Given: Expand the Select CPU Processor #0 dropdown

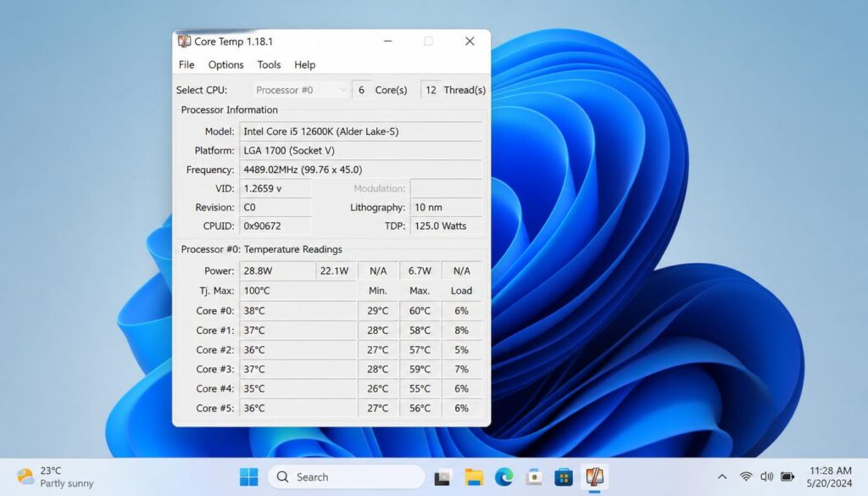Looking at the screenshot, I should point(301,90).
